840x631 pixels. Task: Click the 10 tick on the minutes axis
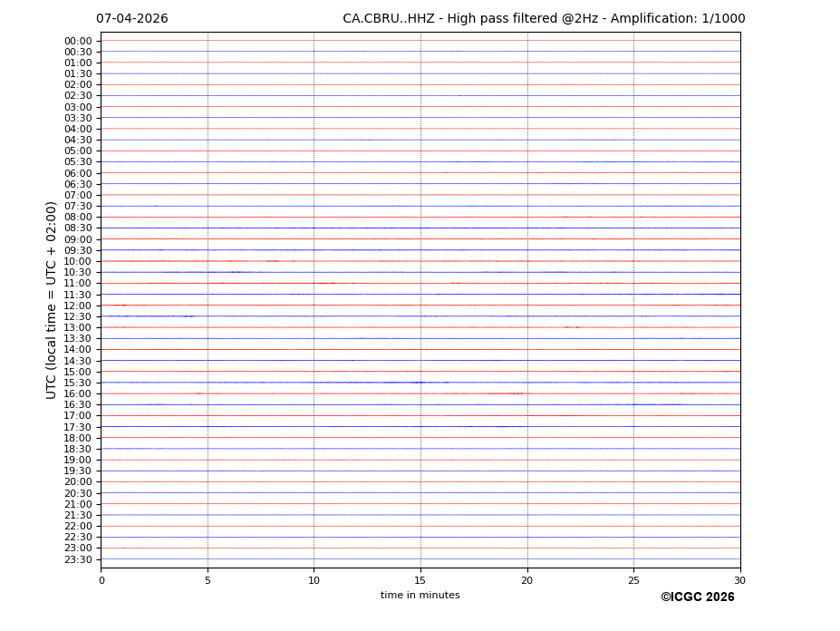coord(314,580)
